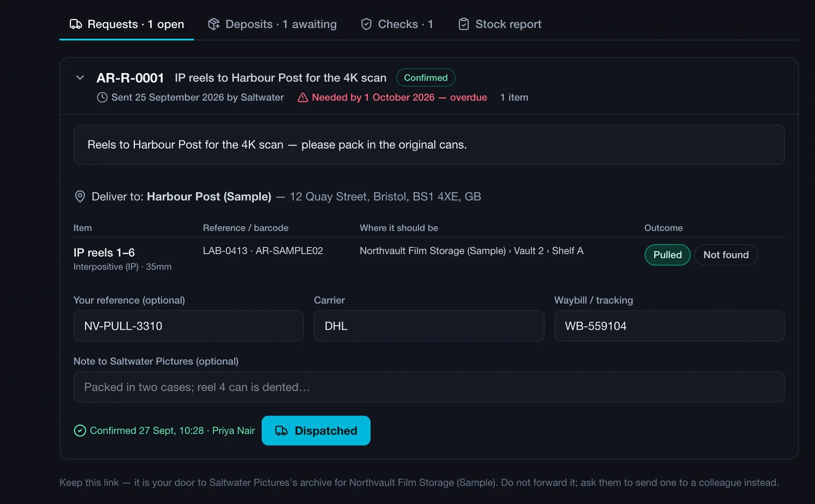
Task: Add a note to Saltwater Pictures
Action: (429, 387)
